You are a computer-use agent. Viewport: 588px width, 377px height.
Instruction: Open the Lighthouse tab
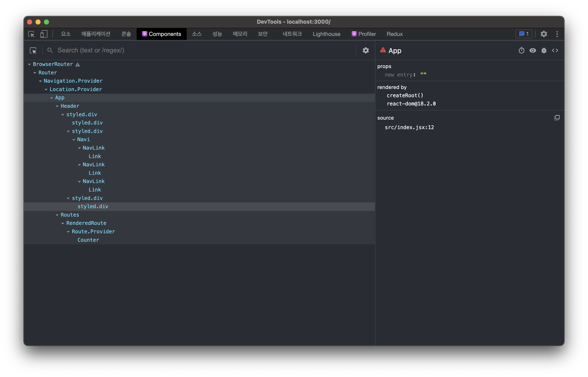(326, 34)
